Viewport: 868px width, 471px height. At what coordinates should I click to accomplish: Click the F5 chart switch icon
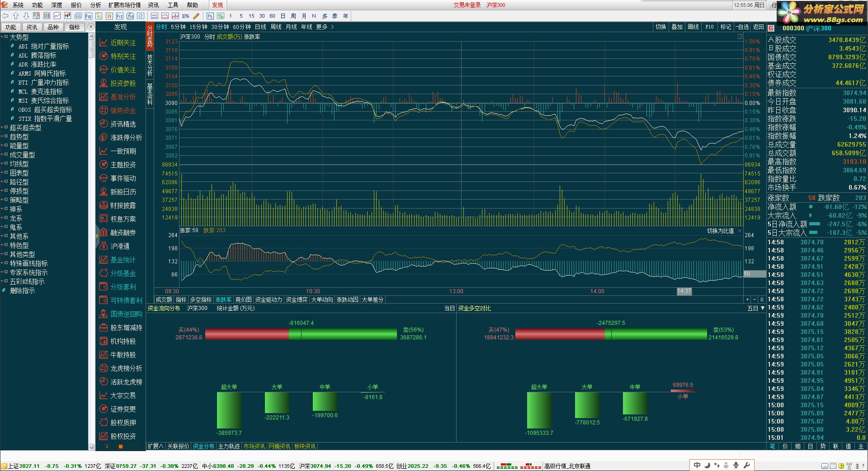tap(210, 16)
